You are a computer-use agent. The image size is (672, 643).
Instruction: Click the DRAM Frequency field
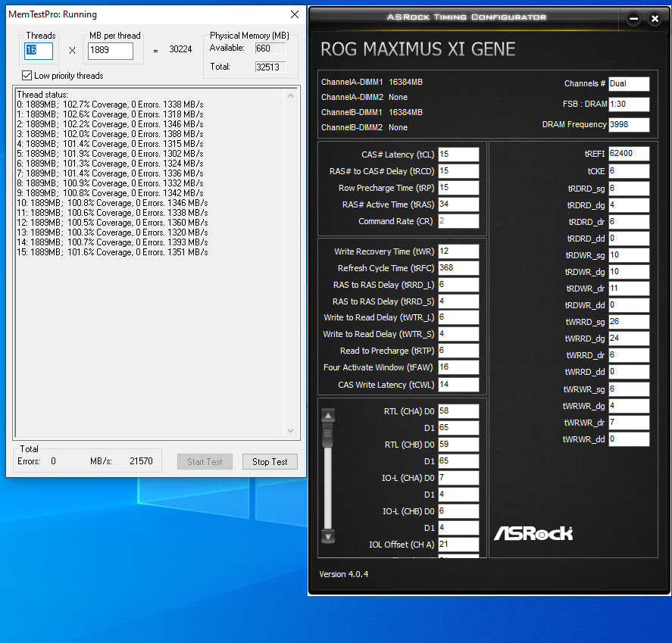(629, 125)
